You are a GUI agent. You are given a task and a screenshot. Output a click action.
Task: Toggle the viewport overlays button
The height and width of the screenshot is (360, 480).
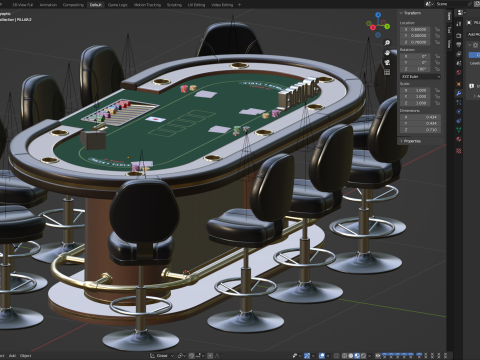[x=322, y=356]
